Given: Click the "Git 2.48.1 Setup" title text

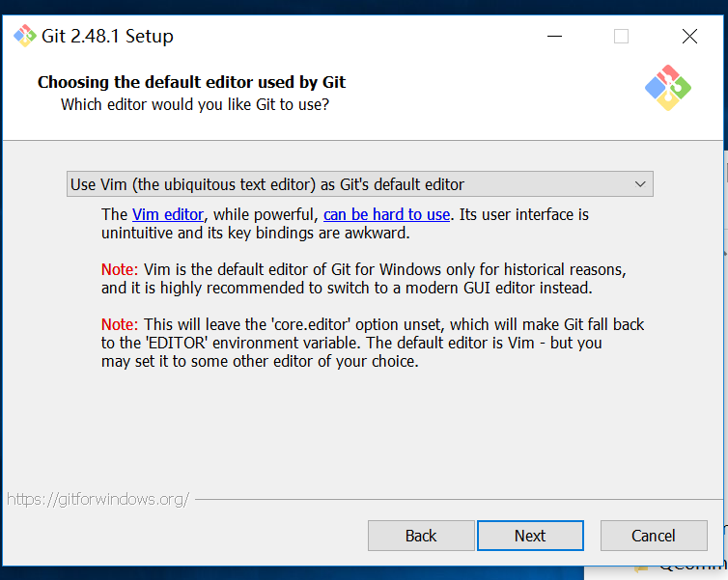Looking at the screenshot, I should coord(107,36).
